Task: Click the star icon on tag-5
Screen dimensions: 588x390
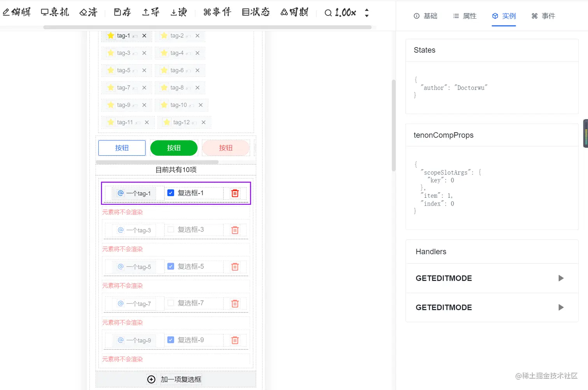Action: point(111,70)
